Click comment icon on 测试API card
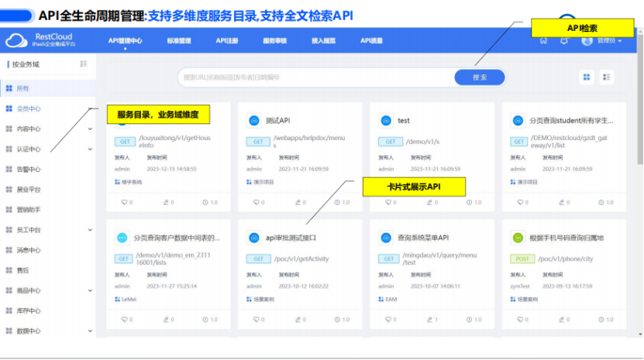This screenshot has width=644, height=360. (x=257, y=202)
